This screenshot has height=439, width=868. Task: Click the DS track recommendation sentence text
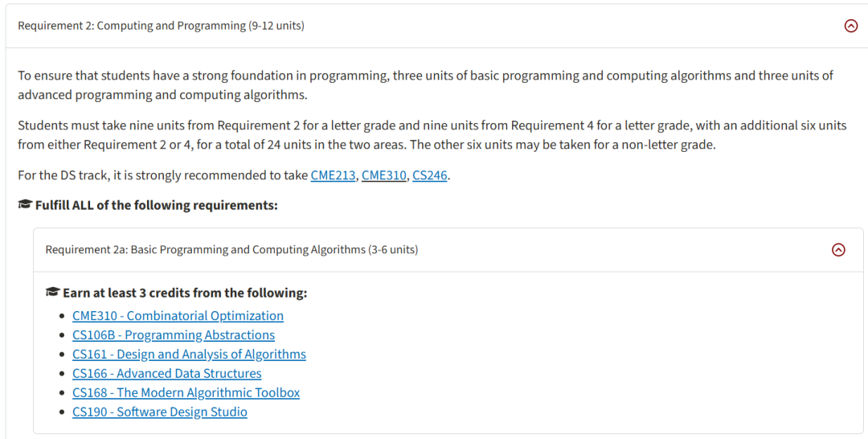point(234,175)
